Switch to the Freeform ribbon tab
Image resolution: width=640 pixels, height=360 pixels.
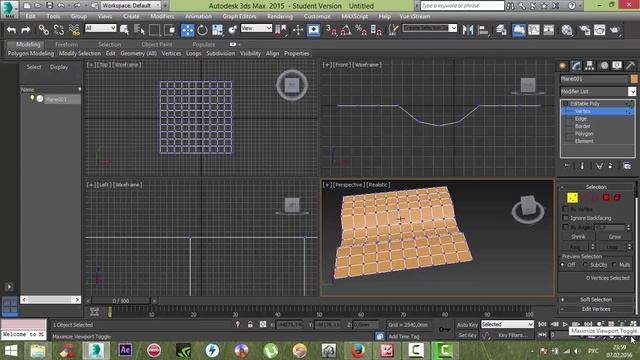[x=66, y=44]
